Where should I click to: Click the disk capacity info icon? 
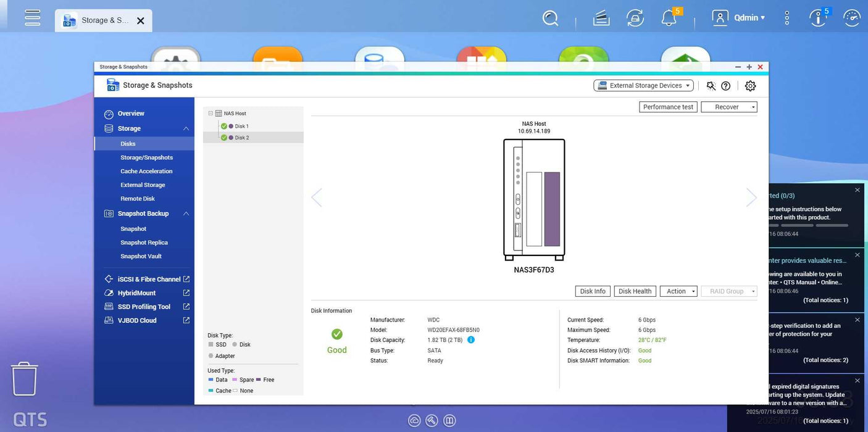471,340
